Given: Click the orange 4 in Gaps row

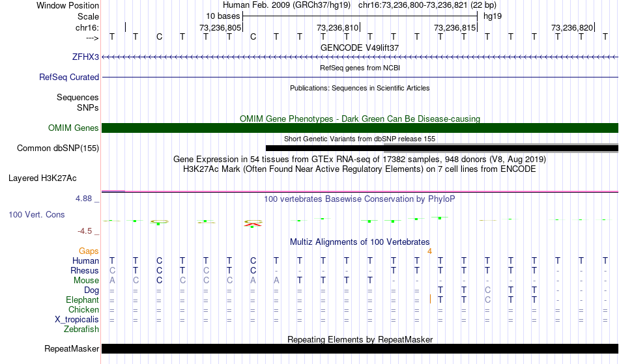Looking at the screenshot, I should 429,251.
